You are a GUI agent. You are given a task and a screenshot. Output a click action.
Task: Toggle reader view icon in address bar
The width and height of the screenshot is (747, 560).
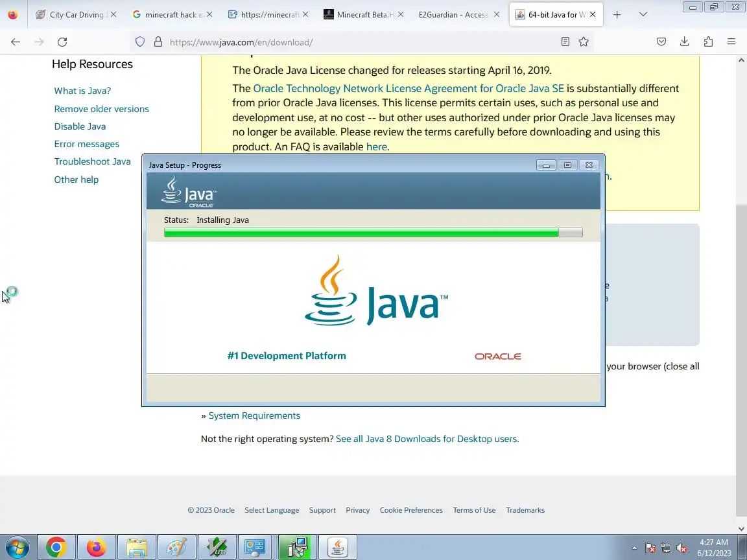pos(565,42)
